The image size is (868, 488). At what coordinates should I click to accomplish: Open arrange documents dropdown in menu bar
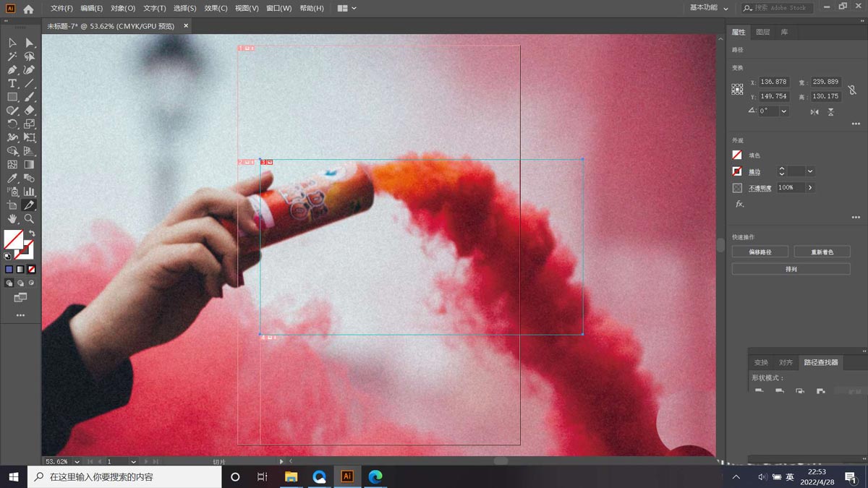pos(346,8)
